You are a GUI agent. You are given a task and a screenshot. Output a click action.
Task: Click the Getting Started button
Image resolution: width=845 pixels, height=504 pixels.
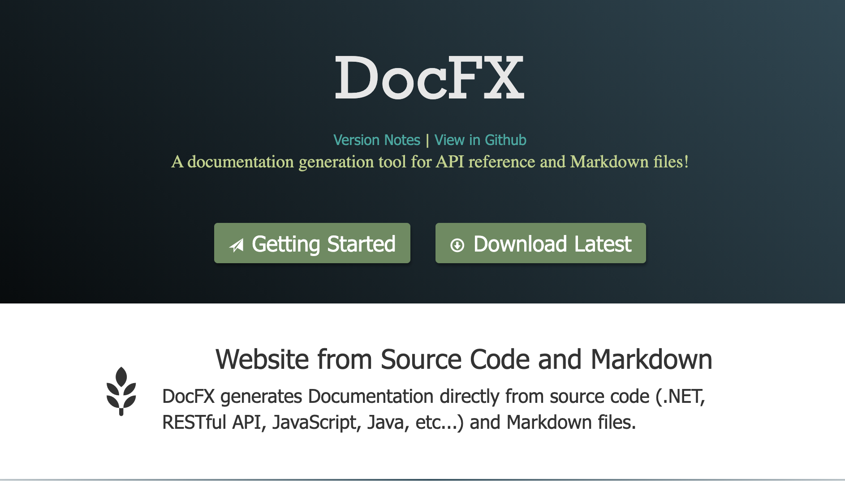(312, 243)
